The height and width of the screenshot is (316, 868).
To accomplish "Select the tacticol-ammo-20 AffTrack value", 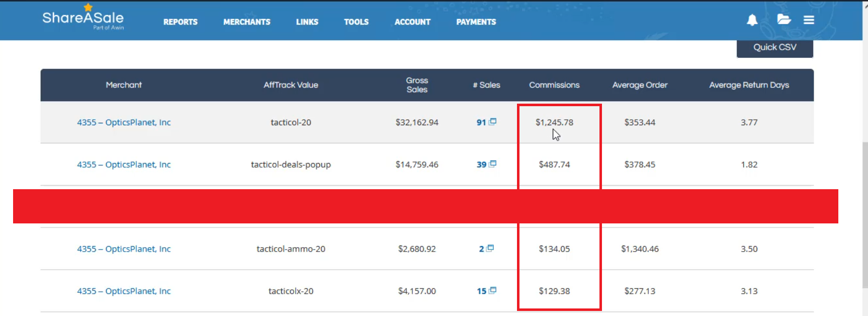I will [x=291, y=249].
